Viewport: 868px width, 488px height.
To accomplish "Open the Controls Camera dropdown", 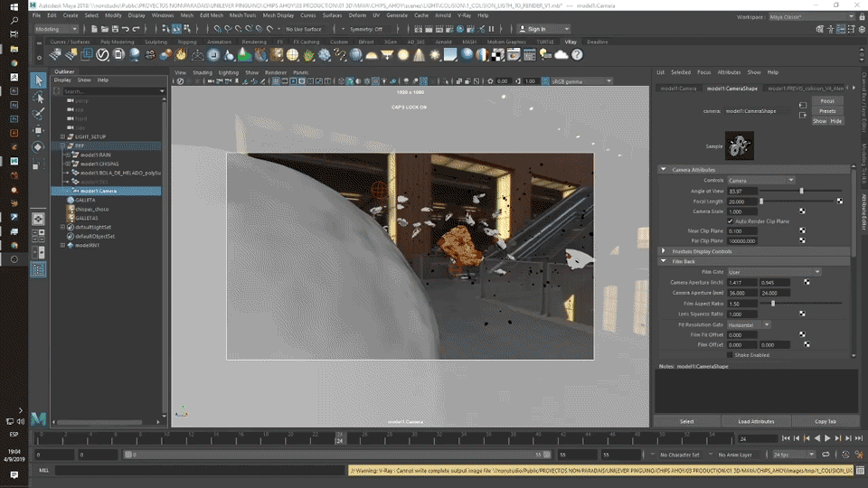I will pyautogui.click(x=761, y=181).
